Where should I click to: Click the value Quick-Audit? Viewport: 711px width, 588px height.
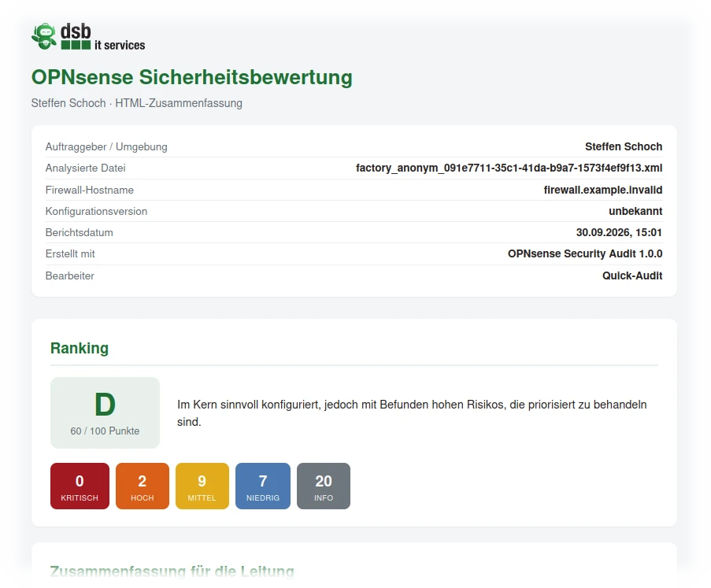[632, 276]
